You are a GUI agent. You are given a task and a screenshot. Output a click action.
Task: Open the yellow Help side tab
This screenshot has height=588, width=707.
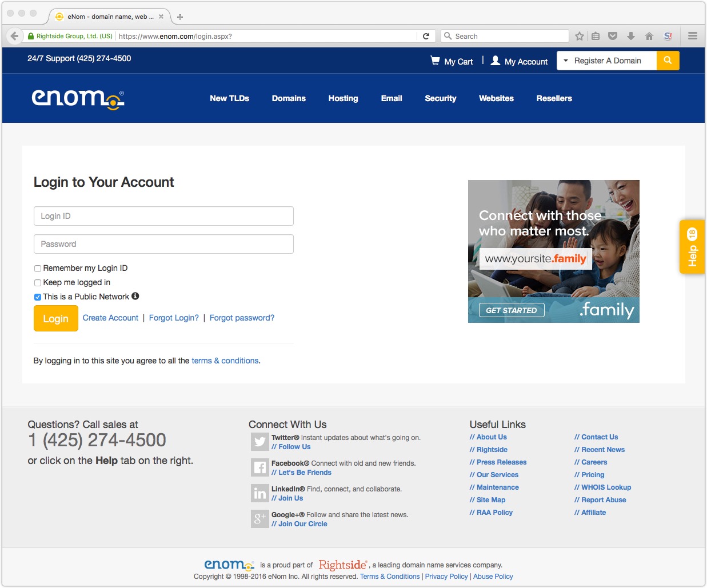click(692, 247)
